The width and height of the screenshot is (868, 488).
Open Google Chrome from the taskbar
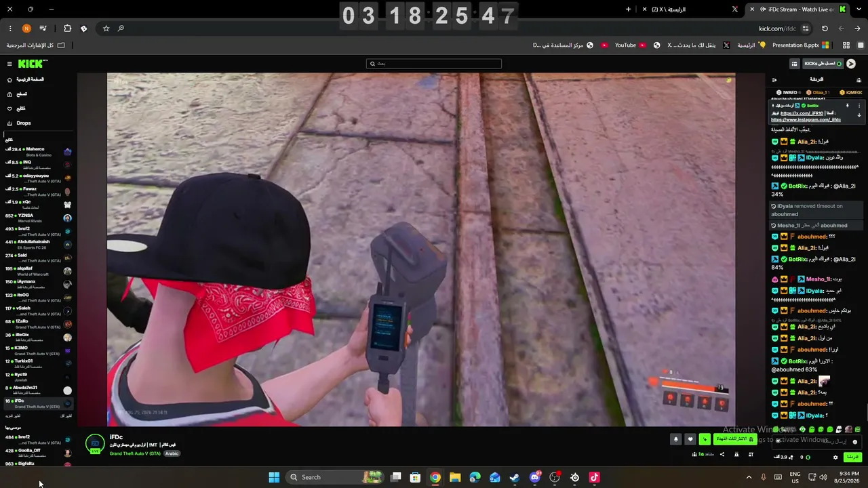(435, 477)
